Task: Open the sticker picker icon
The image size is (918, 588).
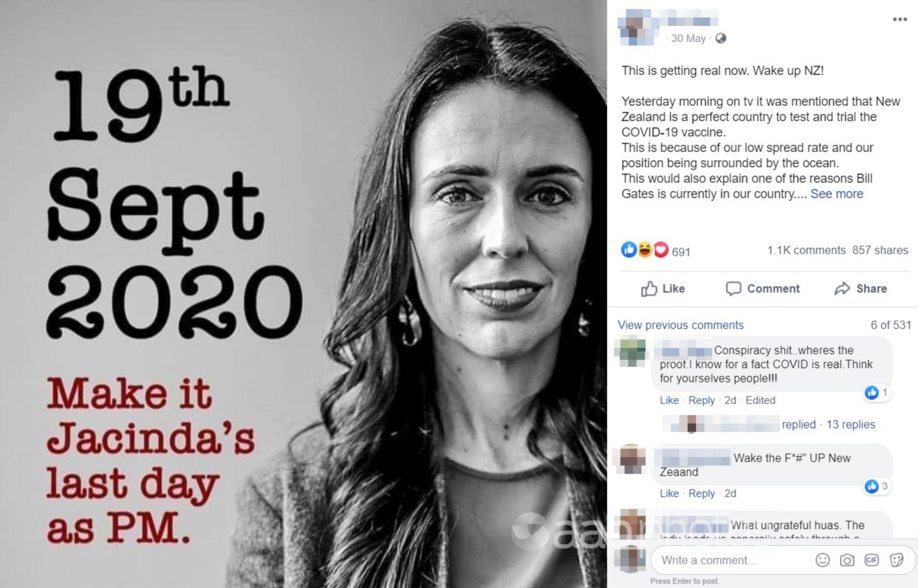Action: [896, 560]
